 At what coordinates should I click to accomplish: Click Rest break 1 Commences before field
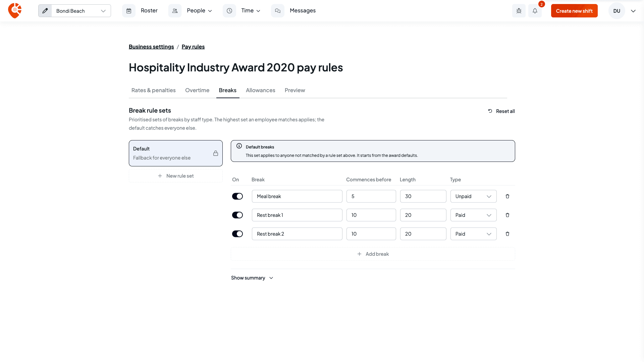tap(371, 215)
